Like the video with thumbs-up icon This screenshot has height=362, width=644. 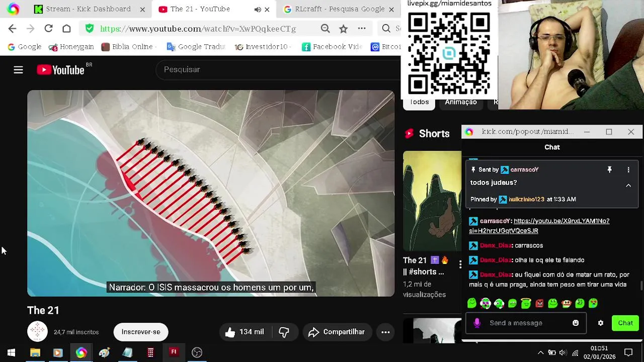tap(230, 332)
